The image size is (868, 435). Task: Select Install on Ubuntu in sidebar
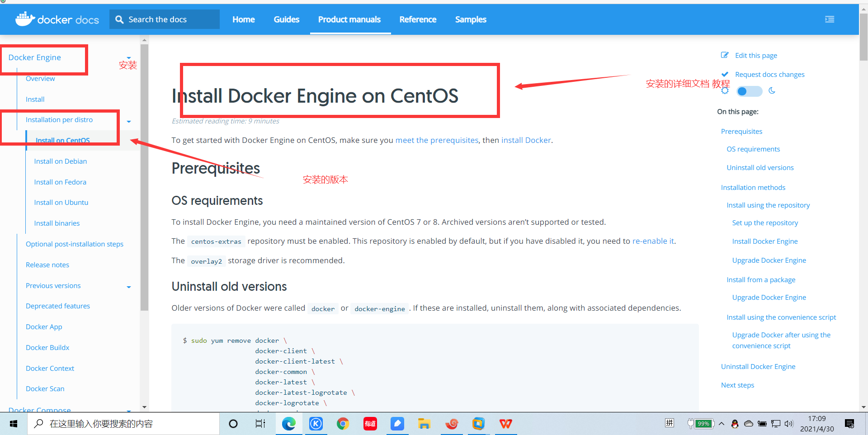61,203
